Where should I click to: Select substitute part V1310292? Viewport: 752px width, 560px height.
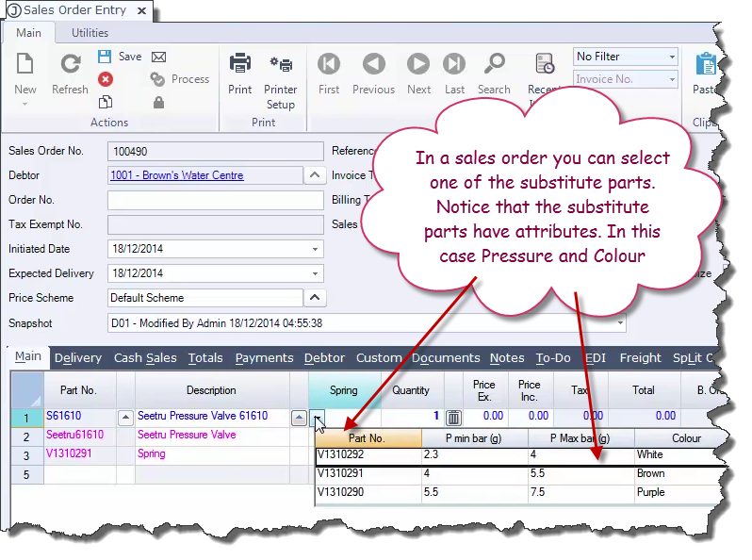tap(340, 454)
